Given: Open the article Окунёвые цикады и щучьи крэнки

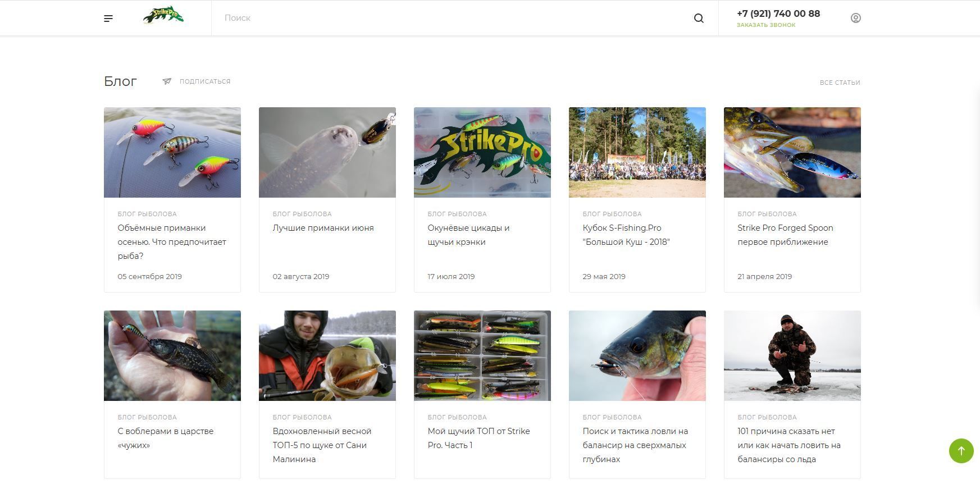Looking at the screenshot, I should [468, 235].
